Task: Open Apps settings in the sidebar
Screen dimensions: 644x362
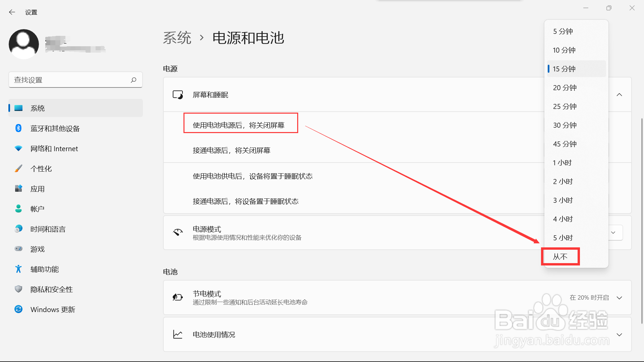Action: tap(38, 189)
